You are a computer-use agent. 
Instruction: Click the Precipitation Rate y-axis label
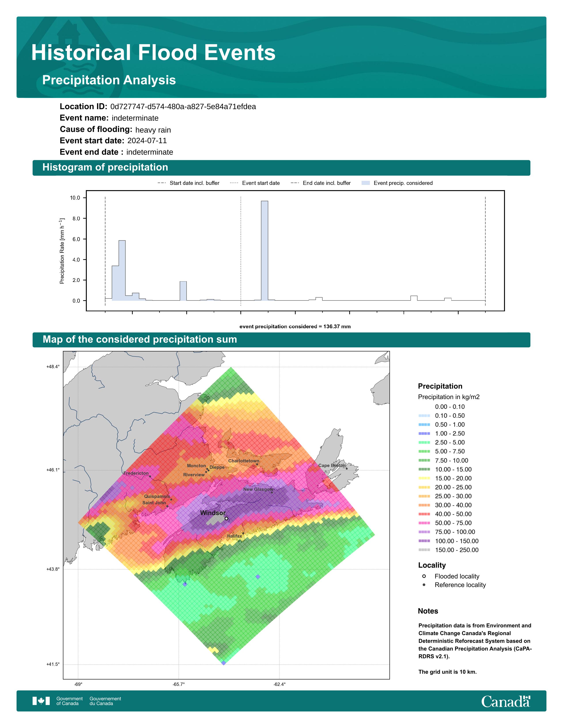click(62, 251)
